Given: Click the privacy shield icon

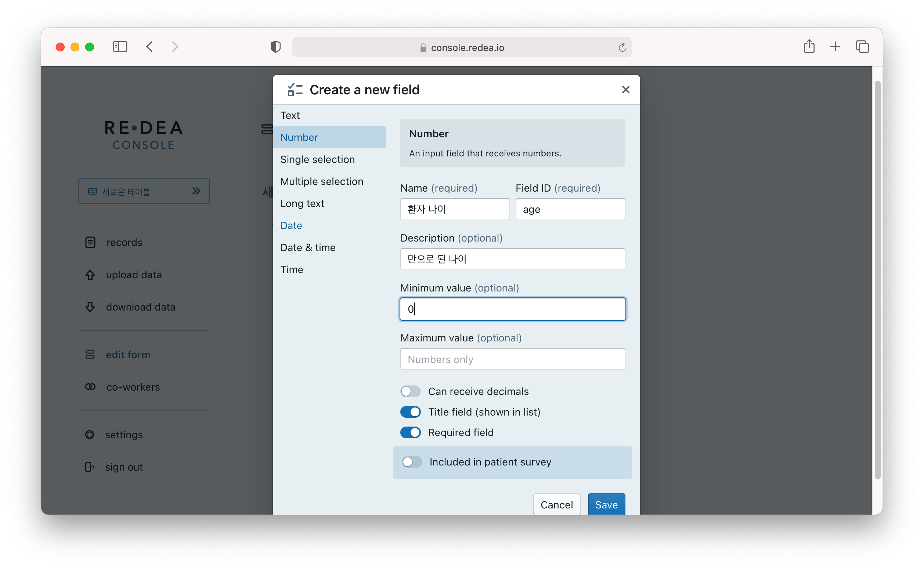Looking at the screenshot, I should pyautogui.click(x=275, y=47).
